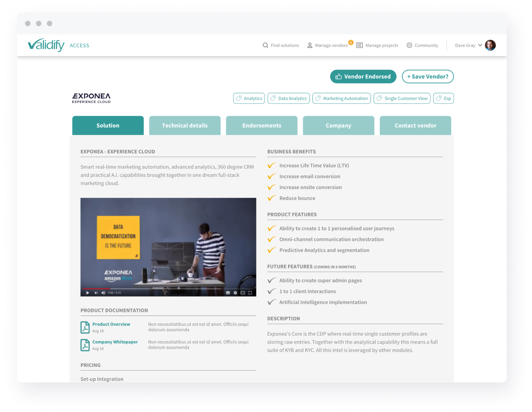This screenshot has height=412, width=532.
Task: Click checkmark beside Increase email conversion
Action: click(x=271, y=176)
